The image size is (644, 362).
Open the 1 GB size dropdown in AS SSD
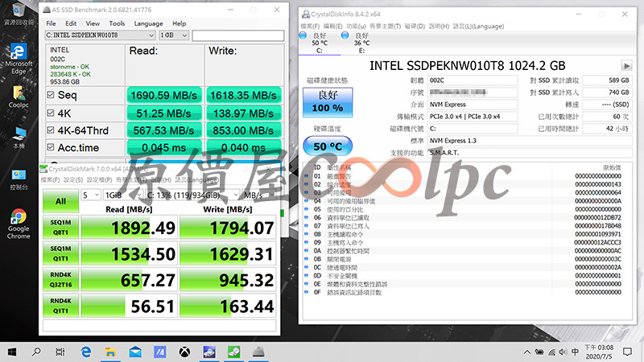[174, 35]
